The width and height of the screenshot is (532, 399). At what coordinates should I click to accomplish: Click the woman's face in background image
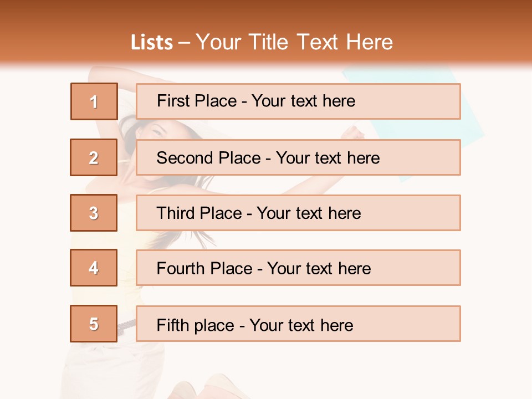(x=161, y=131)
